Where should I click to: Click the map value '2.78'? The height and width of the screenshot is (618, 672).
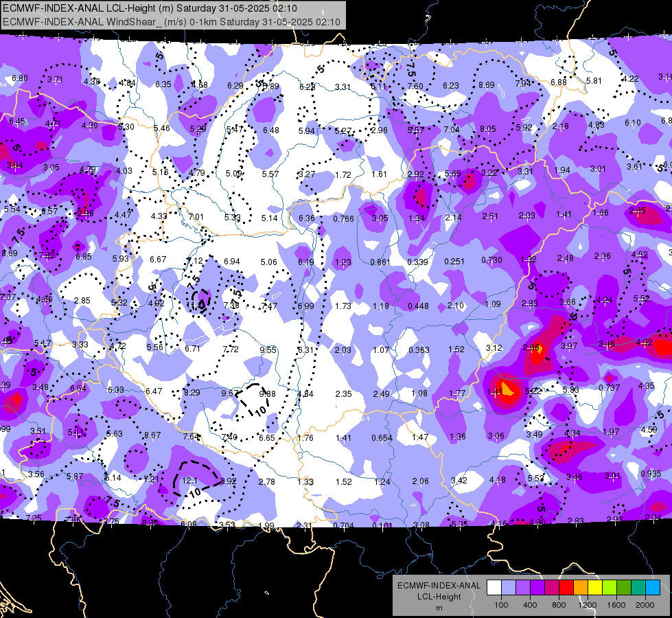(266, 482)
